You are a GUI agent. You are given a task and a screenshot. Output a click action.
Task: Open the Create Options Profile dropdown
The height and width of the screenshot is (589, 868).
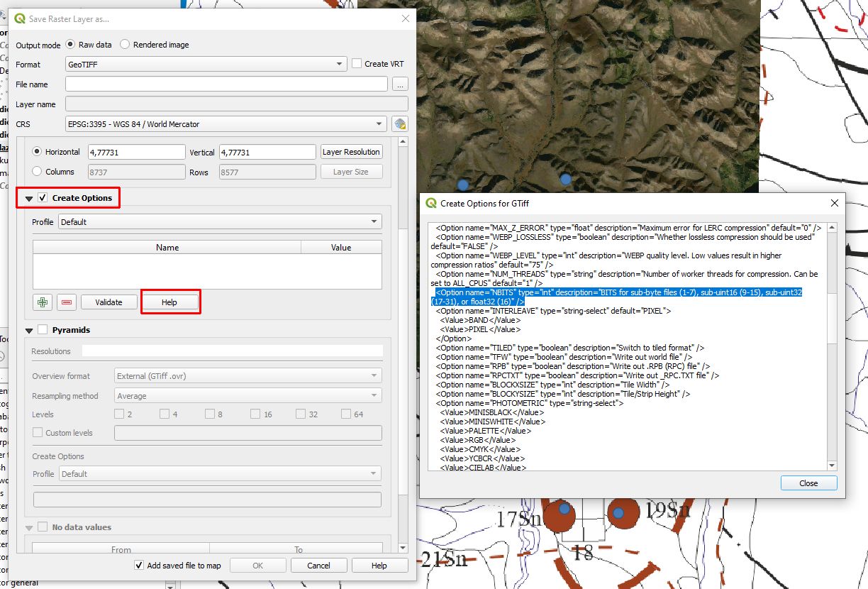click(220, 222)
